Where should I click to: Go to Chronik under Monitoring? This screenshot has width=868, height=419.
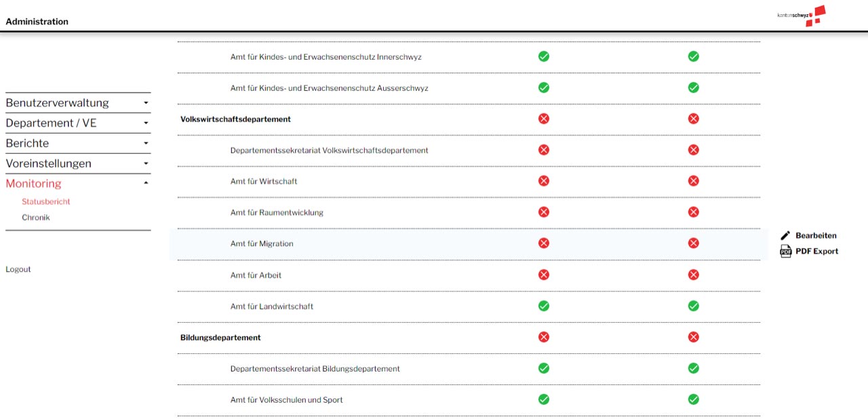coord(36,218)
